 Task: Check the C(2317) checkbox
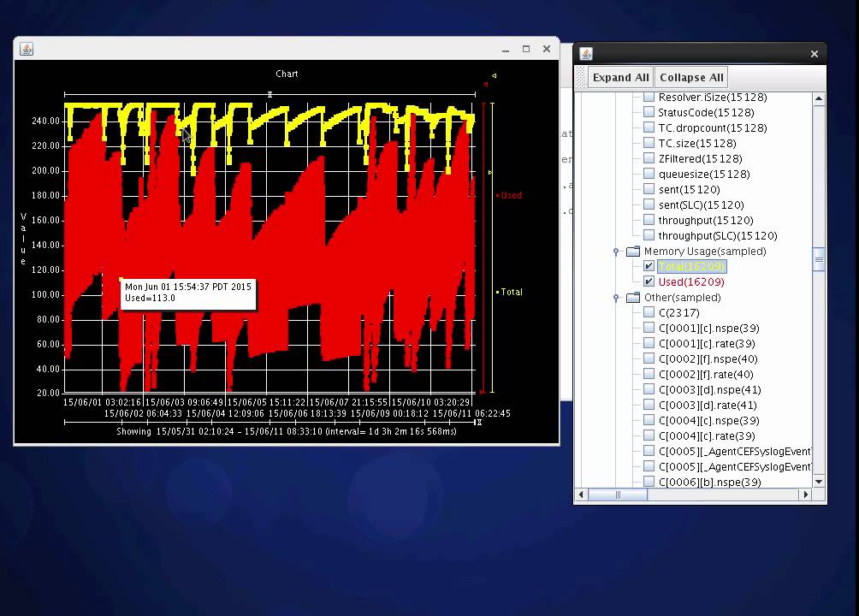(649, 312)
